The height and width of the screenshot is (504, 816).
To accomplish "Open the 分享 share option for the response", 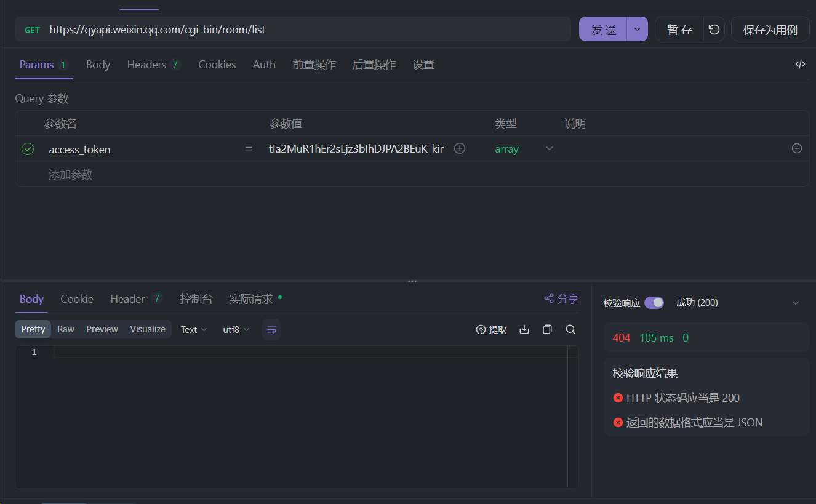I will (x=561, y=298).
